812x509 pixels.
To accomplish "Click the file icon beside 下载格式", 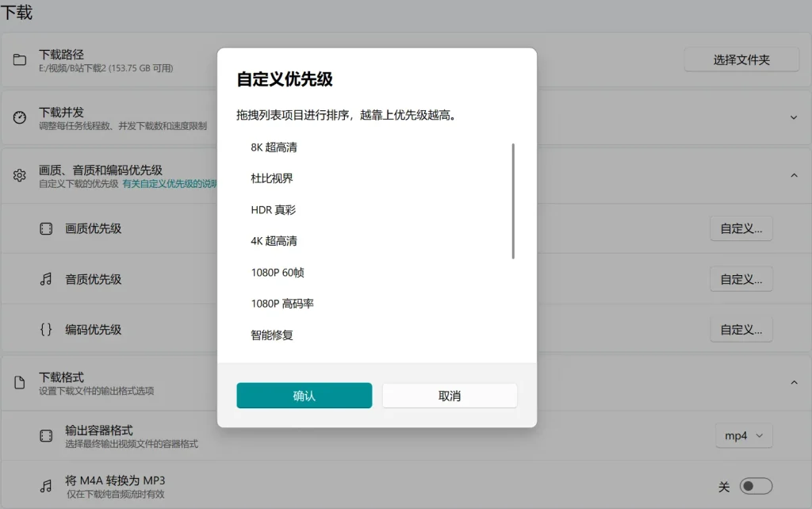I will click(x=20, y=383).
